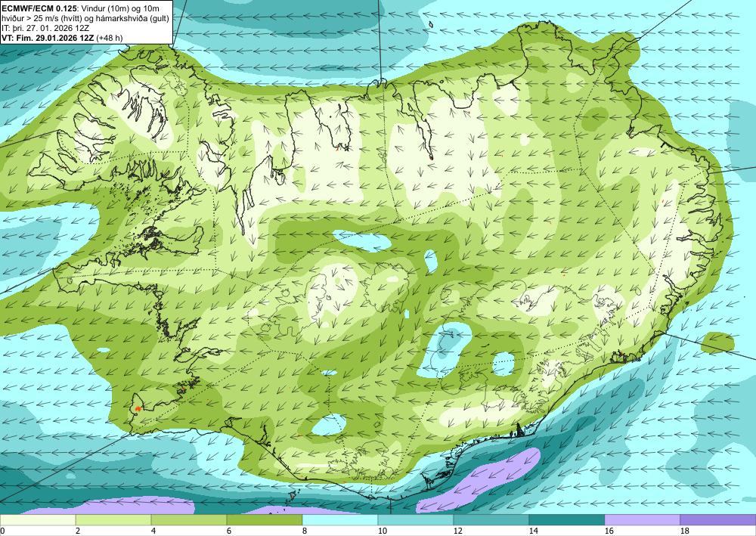This screenshot has width=756, height=536.
Task: Click the 2–4 m/s light green legend swatch
Action: (x=113, y=519)
